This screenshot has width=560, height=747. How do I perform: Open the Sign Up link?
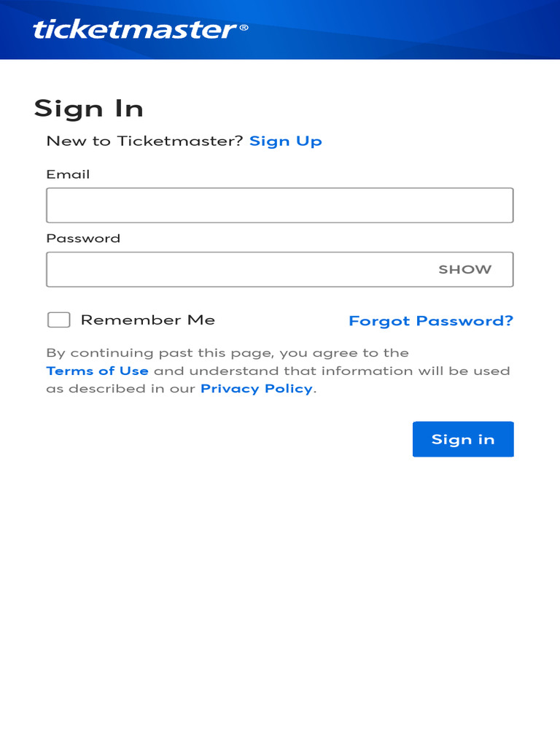[x=285, y=142]
